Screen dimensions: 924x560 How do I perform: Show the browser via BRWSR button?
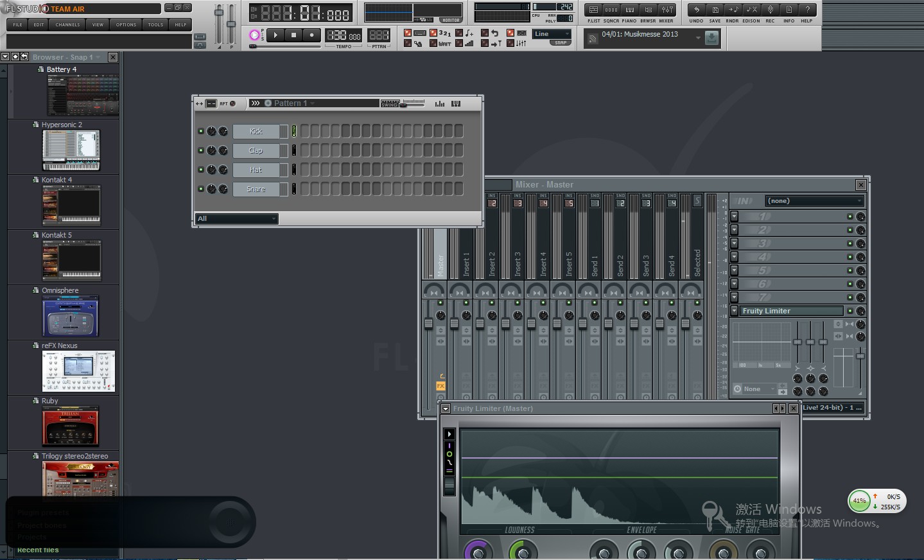pyautogui.click(x=648, y=10)
